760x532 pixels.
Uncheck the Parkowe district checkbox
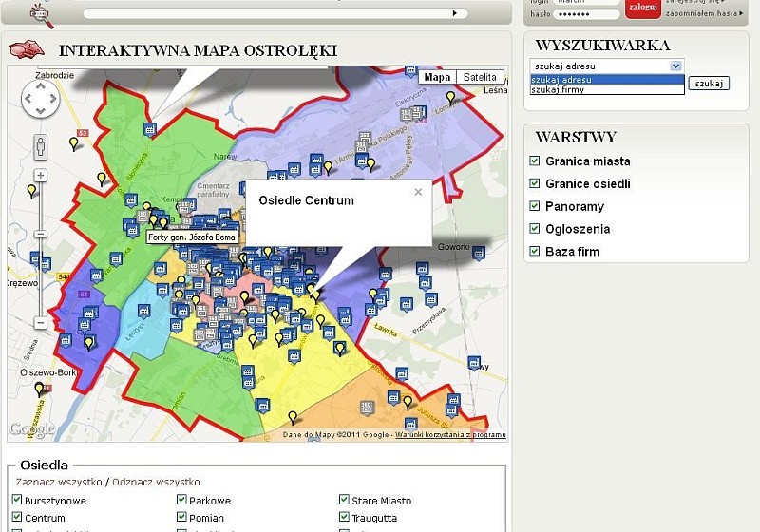[181, 499]
